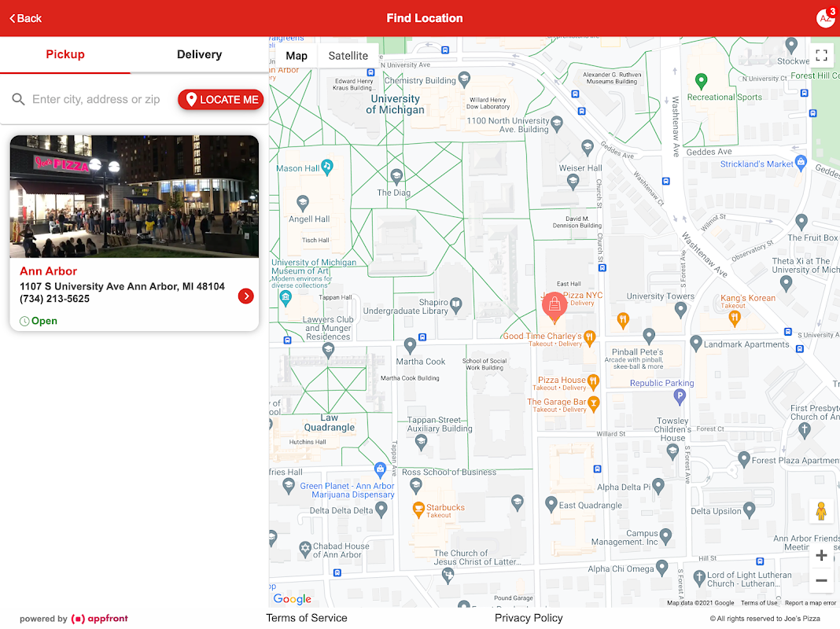Open the Google logo link on map
This screenshot has height=629, width=840.
point(292,599)
